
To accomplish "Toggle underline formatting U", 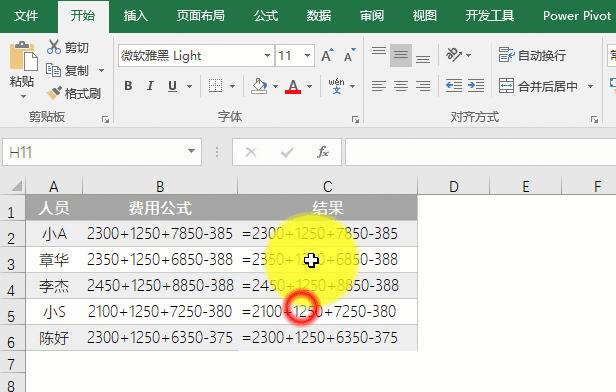I will [x=172, y=86].
